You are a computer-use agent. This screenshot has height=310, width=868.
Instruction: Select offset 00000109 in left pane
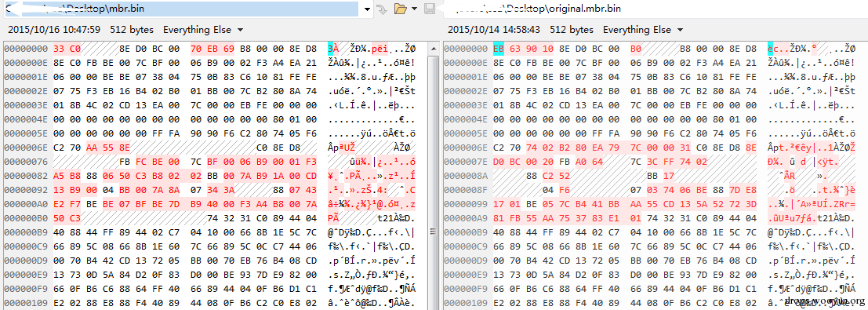click(x=25, y=304)
